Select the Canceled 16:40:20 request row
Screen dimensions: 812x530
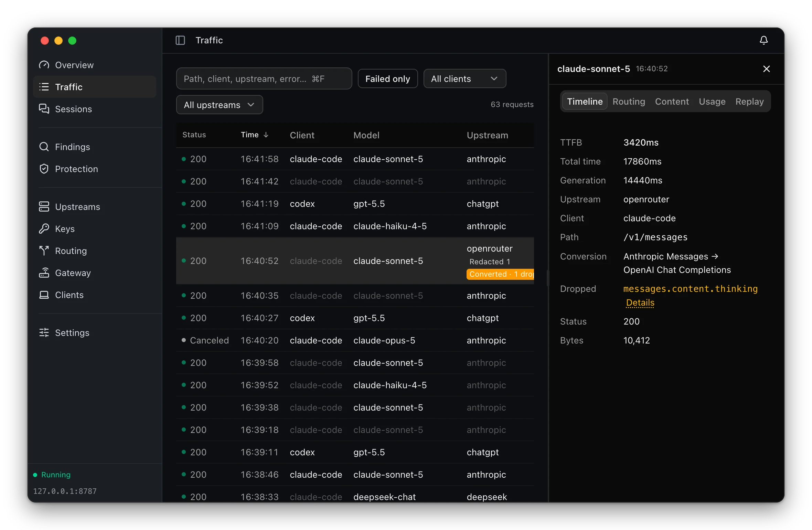click(x=355, y=340)
